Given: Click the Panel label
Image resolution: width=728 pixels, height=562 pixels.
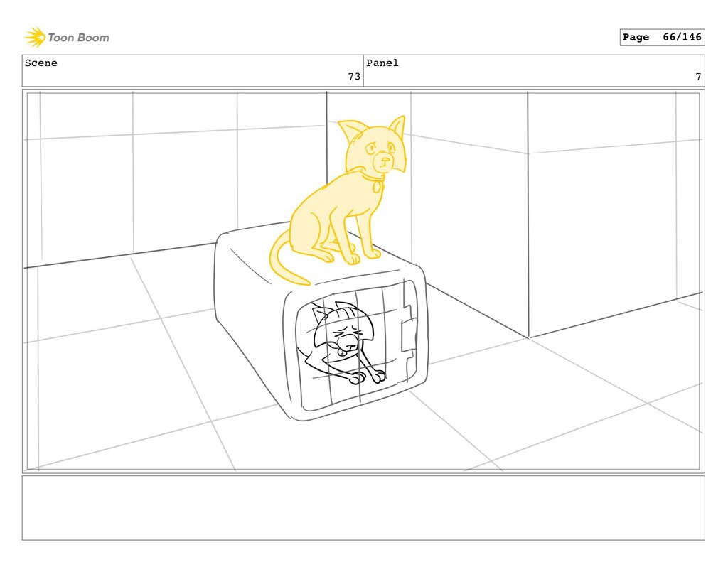Looking at the screenshot, I should tap(382, 63).
